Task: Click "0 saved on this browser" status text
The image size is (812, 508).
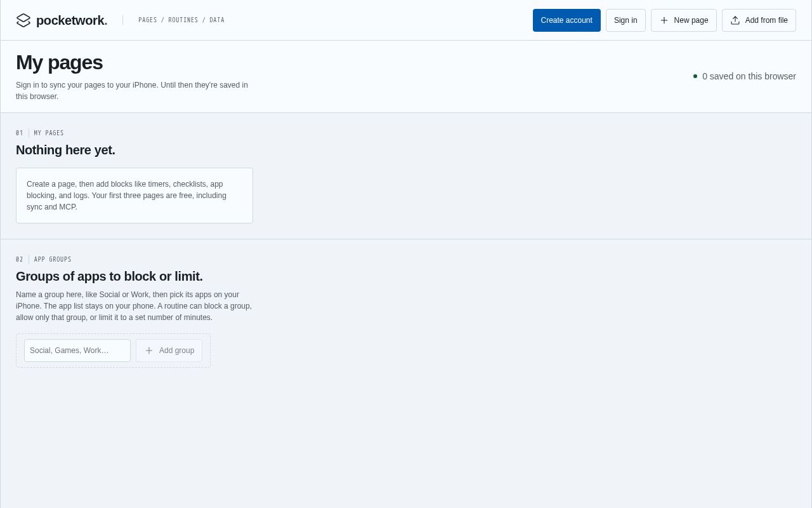Action: pyautogui.click(x=749, y=76)
